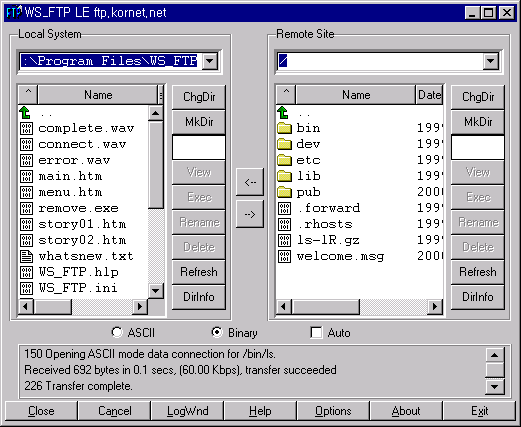Click the local parent directory up-arrow icon
The height and width of the screenshot is (427, 521).
coord(25,113)
